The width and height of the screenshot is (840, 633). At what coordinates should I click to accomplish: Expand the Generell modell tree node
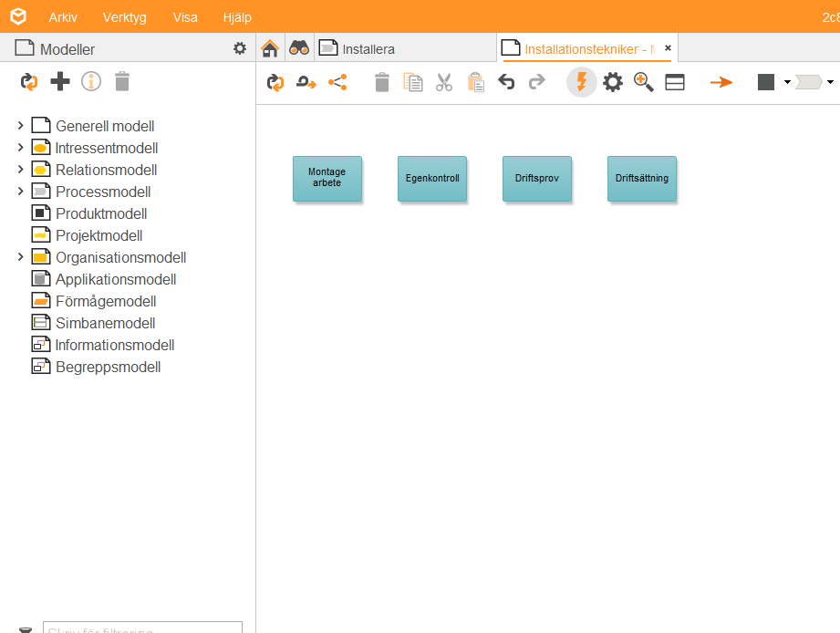coord(20,126)
